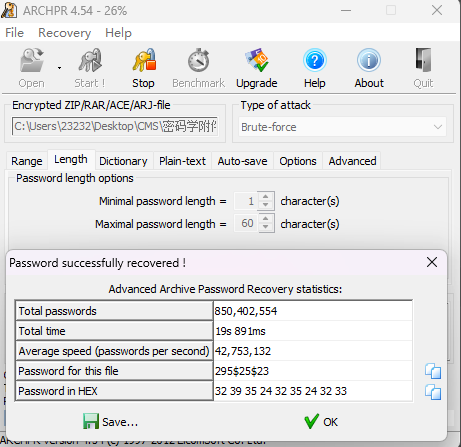Image resolution: width=461 pixels, height=447 pixels.
Task: Decrease the maximal password length spinner
Action: point(265,227)
